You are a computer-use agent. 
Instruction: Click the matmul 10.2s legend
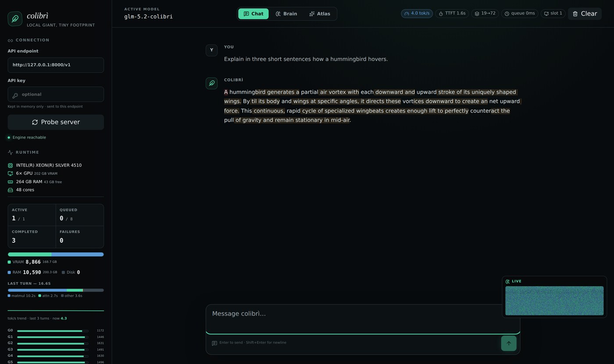coord(21,296)
